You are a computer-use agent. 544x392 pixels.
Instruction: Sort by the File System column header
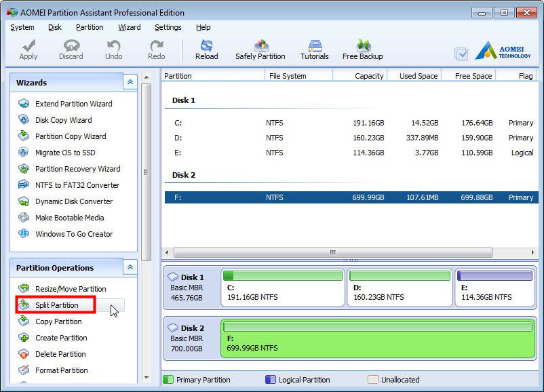tap(298, 76)
